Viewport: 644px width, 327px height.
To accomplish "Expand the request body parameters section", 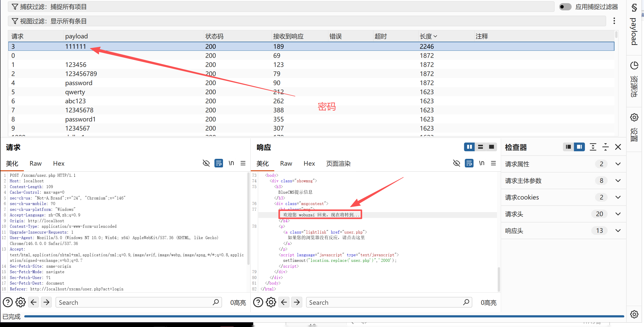I will pos(564,181).
